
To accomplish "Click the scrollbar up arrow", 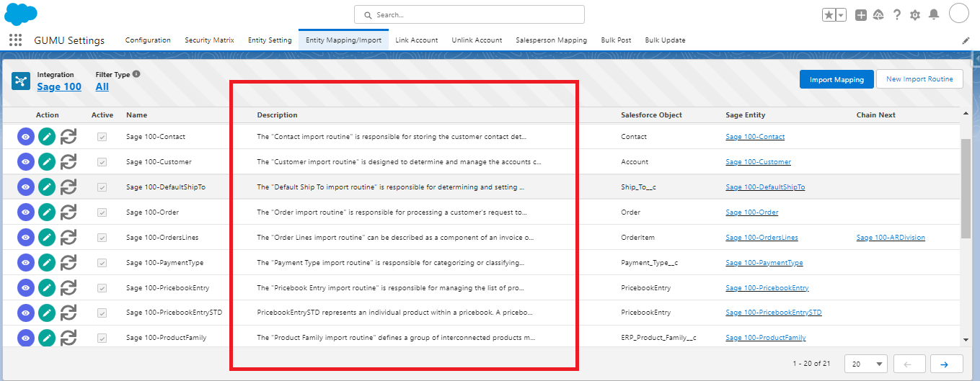I will click(966, 113).
